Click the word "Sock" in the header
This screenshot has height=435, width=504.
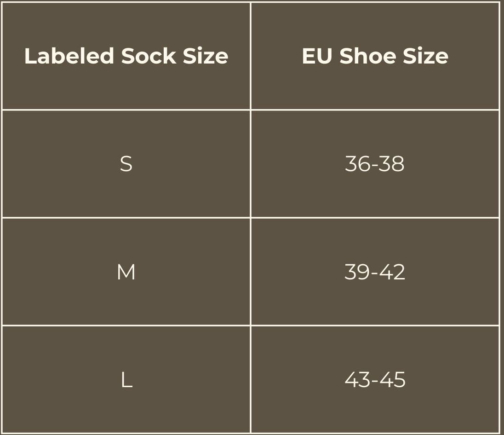point(148,56)
